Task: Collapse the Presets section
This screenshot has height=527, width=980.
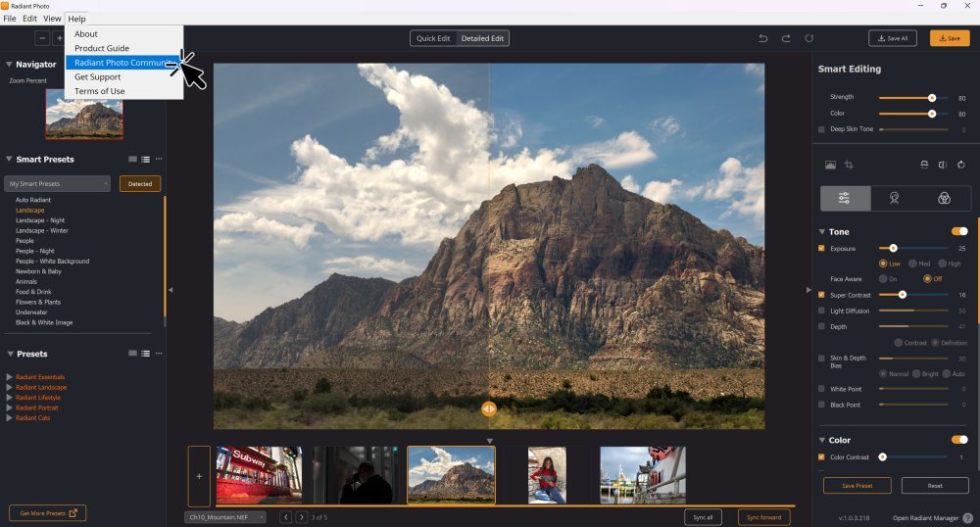Action: [x=10, y=354]
